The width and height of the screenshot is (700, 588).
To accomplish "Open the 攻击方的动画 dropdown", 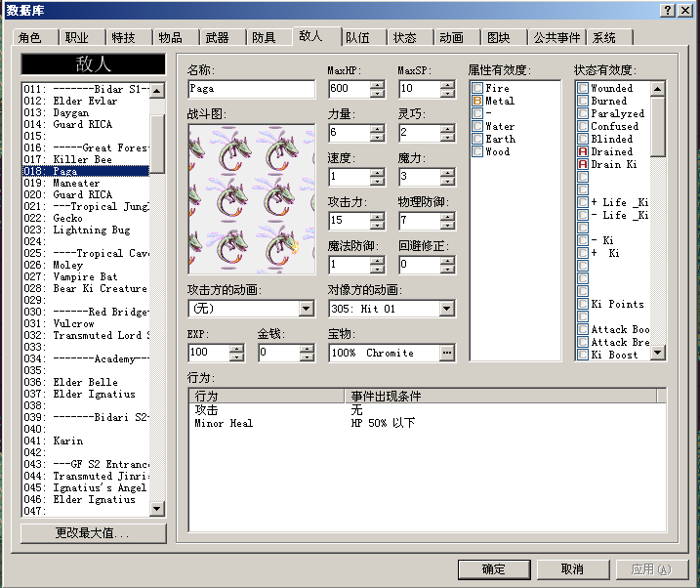I will click(307, 309).
